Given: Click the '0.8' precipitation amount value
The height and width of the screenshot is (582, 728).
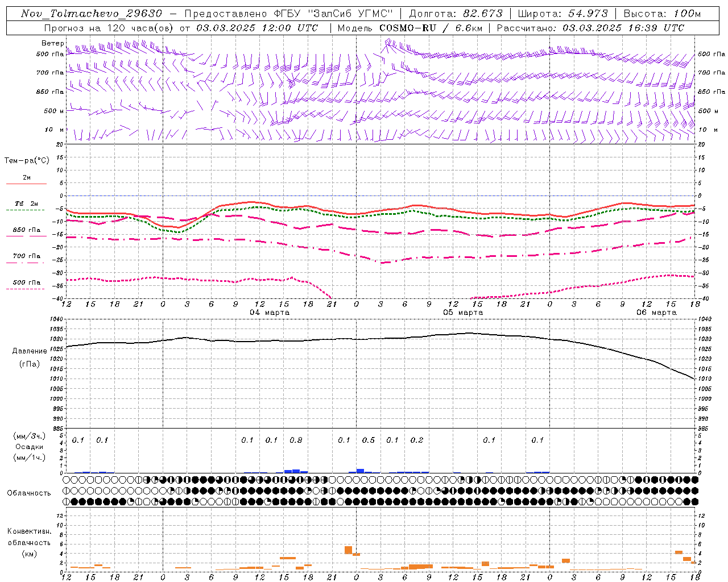Looking at the screenshot, I should (296, 440).
